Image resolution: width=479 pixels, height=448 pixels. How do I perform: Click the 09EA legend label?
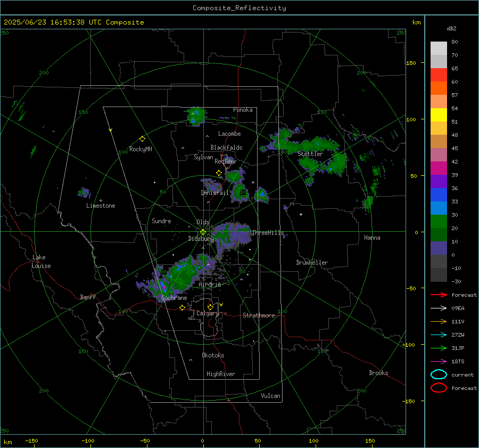tap(458, 308)
